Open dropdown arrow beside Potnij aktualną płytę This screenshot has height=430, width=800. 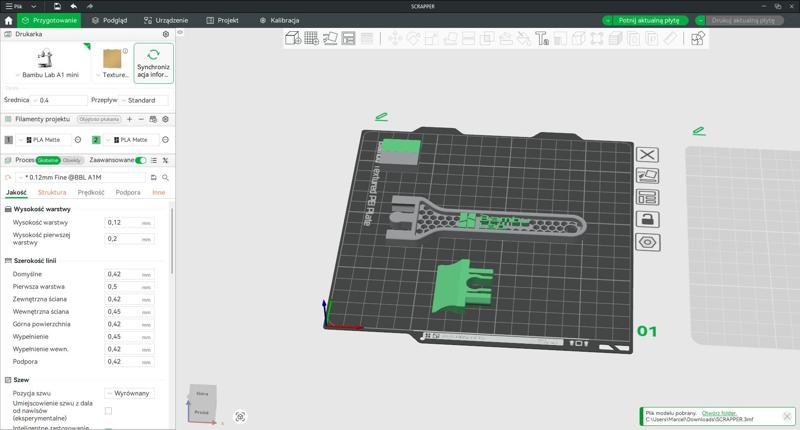pos(608,20)
